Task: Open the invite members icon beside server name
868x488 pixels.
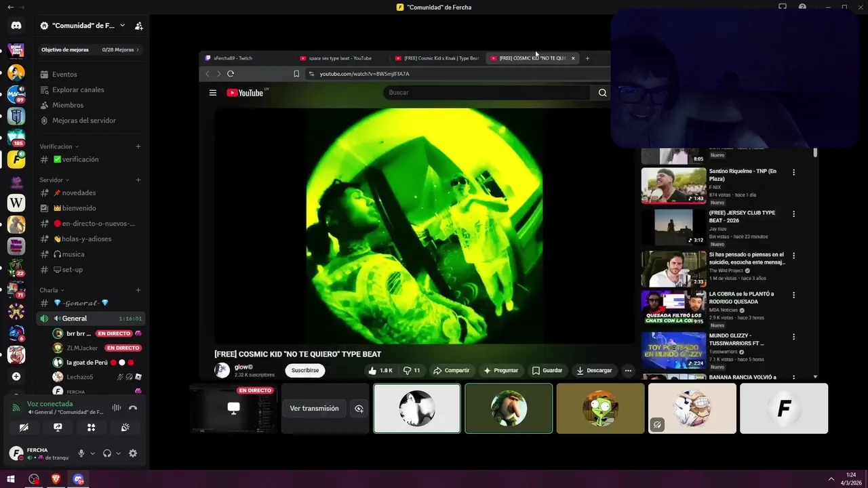Action: [138, 26]
